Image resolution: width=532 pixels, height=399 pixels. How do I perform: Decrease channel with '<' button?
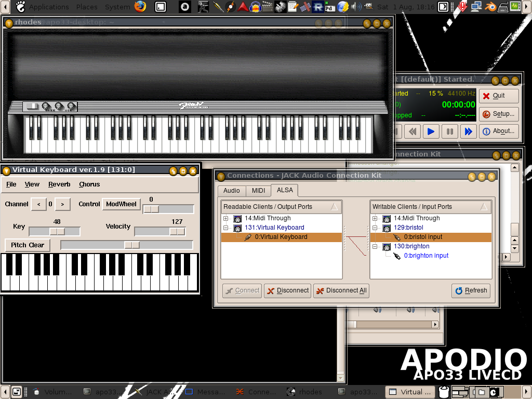(x=38, y=204)
